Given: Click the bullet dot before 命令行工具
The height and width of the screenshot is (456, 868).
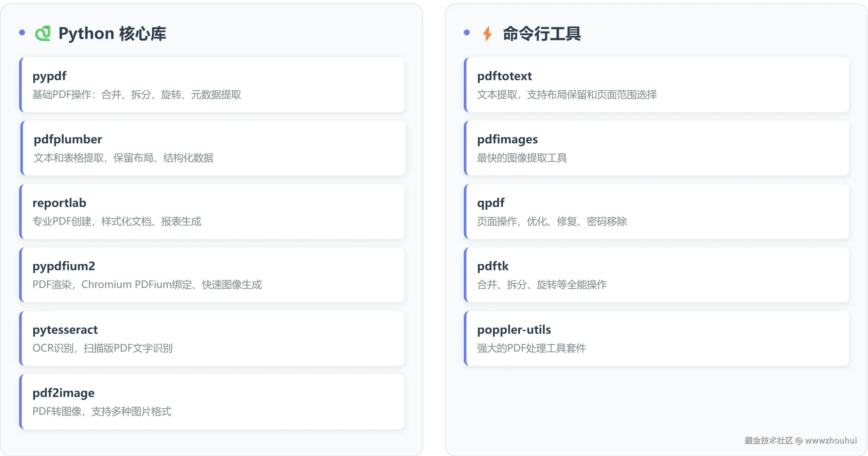Looking at the screenshot, I should coord(467,33).
